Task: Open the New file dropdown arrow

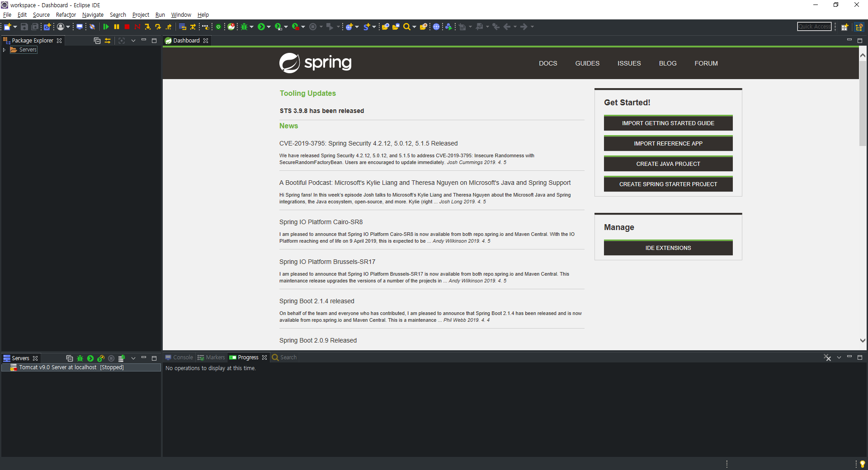Action: (15, 27)
